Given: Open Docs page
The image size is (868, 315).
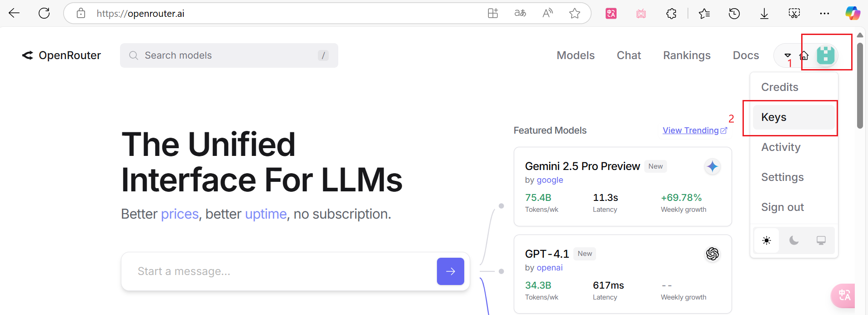Looking at the screenshot, I should (746, 55).
